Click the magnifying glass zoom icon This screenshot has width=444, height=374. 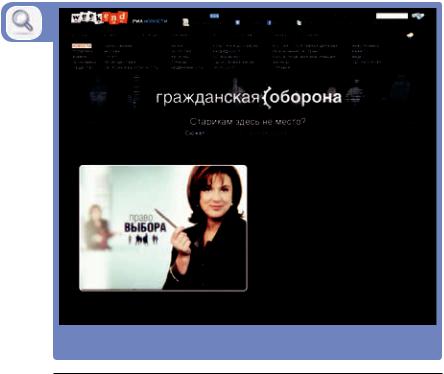tap(23, 22)
